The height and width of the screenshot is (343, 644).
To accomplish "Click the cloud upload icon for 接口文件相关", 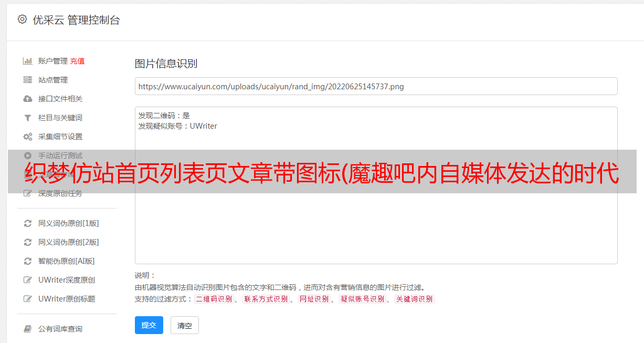I will coord(28,99).
